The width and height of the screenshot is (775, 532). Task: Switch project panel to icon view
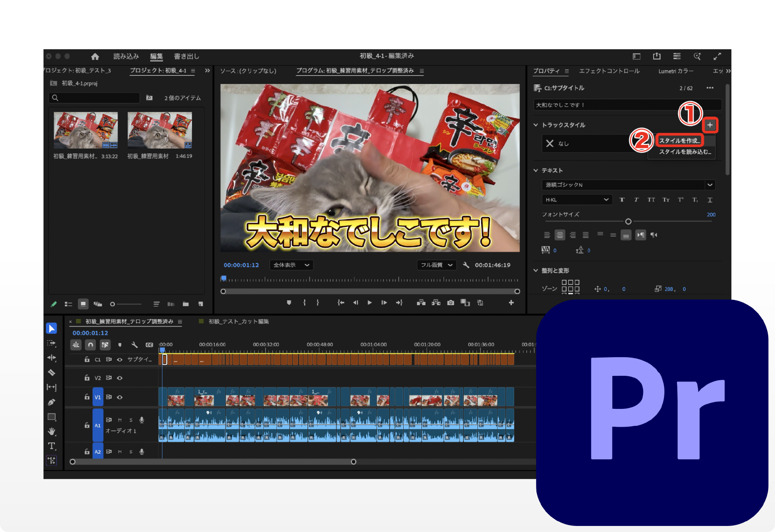[83, 304]
